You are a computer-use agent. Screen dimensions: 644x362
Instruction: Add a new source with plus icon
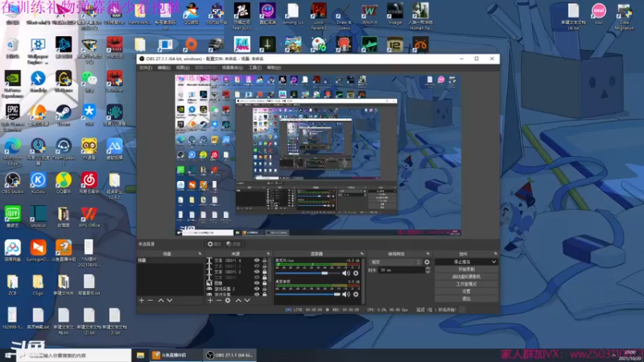pyautogui.click(x=210, y=300)
